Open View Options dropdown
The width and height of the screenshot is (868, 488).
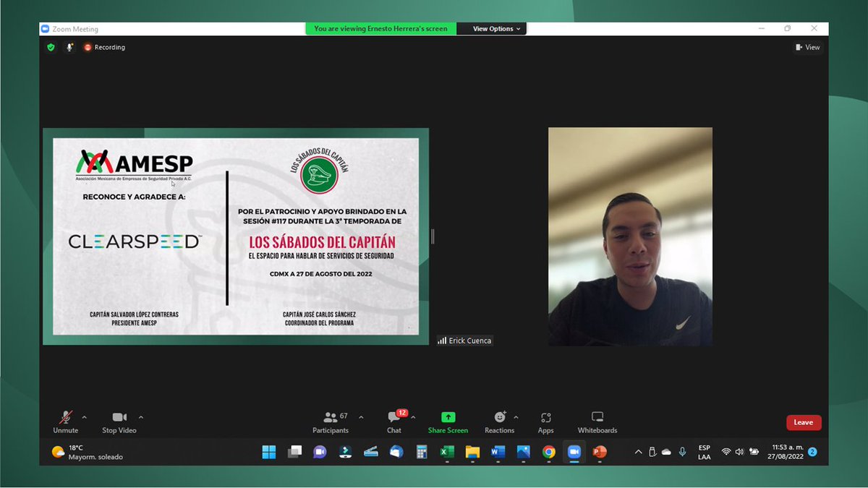click(497, 29)
